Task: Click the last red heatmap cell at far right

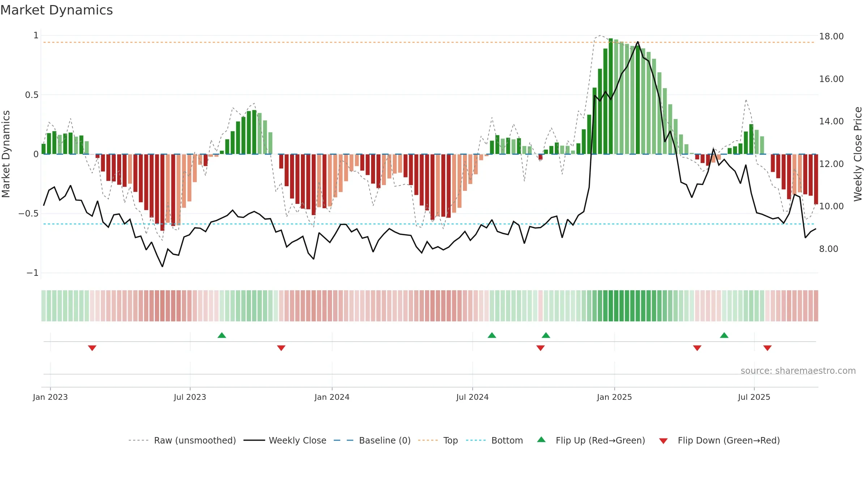Action: [816, 306]
